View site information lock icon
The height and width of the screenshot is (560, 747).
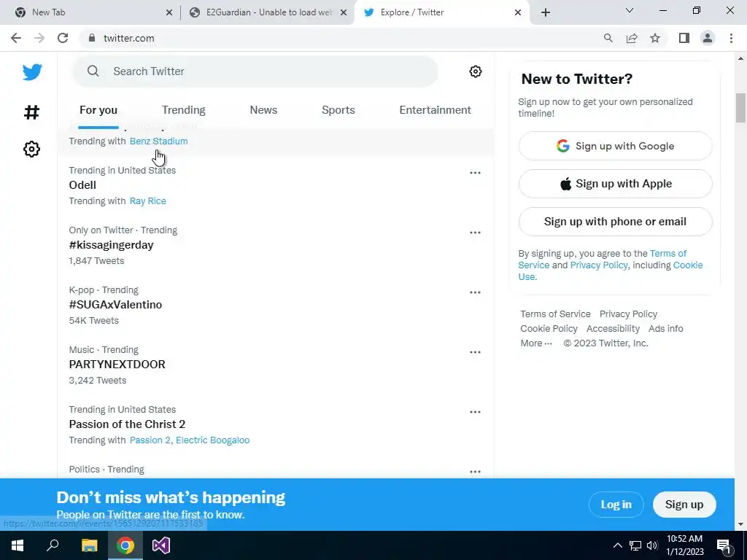click(x=92, y=38)
